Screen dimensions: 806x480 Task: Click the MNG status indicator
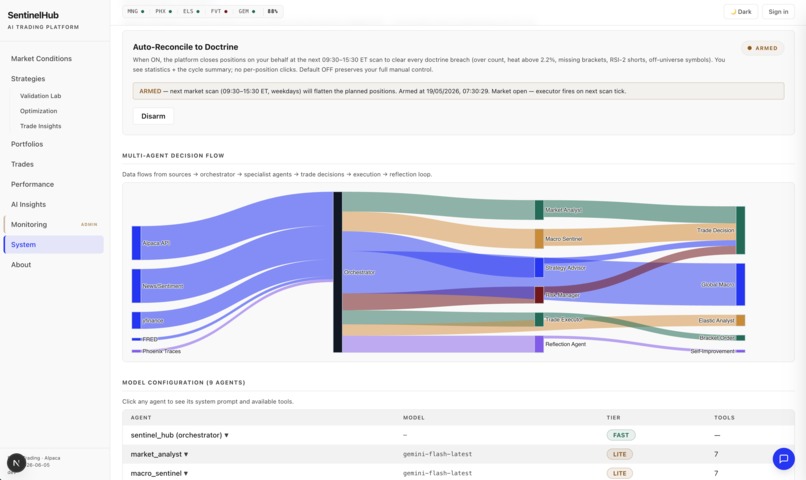pos(136,11)
